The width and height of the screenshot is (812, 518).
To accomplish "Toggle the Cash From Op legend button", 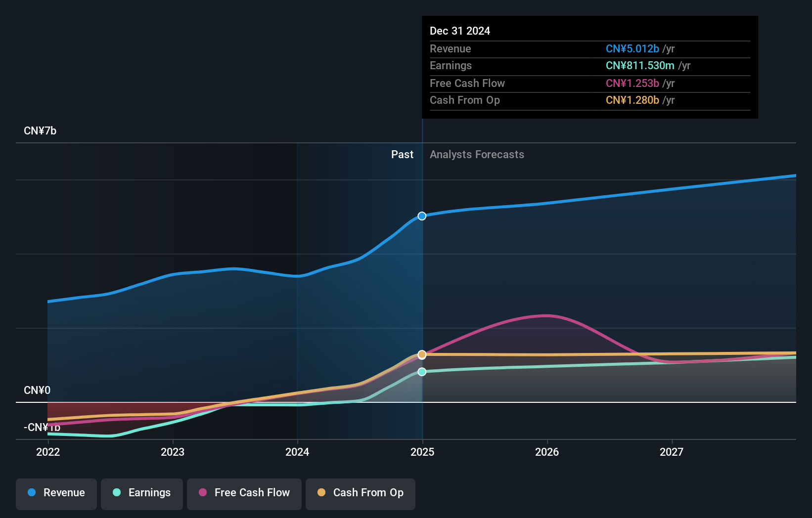I will pos(361,494).
